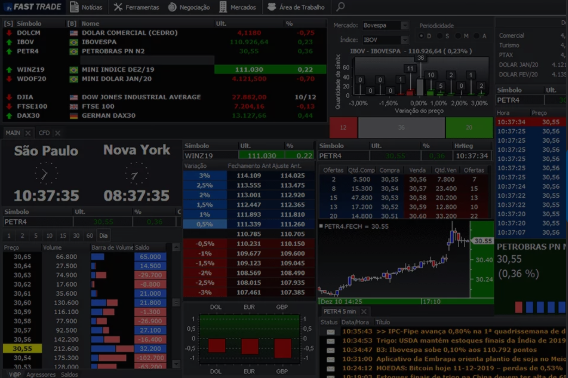Click the Nova York clock face

coord(136,174)
